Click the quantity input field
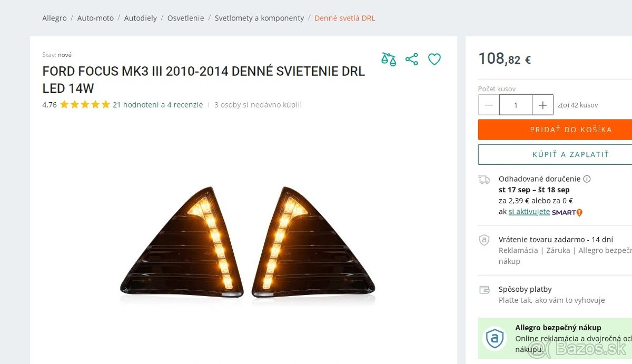The width and height of the screenshot is (632, 364). [516, 105]
